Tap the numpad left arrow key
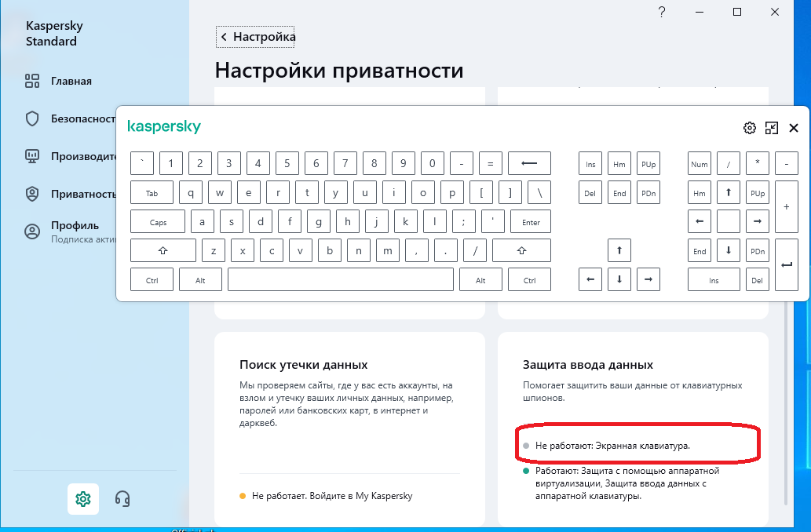The height and width of the screenshot is (532, 811). pos(700,221)
